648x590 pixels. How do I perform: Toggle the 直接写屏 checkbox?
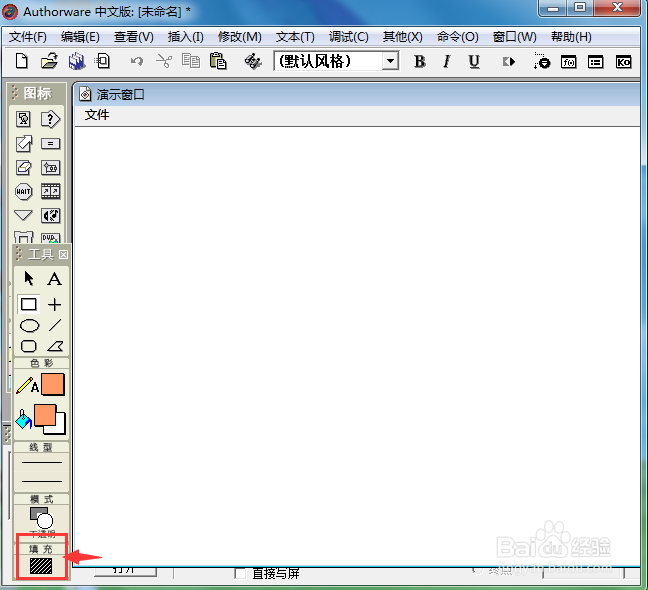point(240,573)
